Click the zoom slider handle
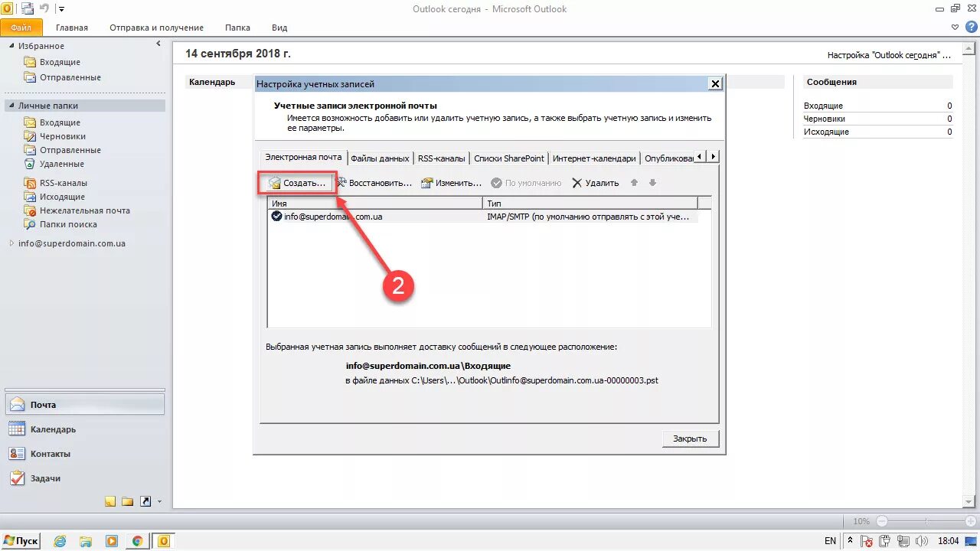 click(x=925, y=521)
